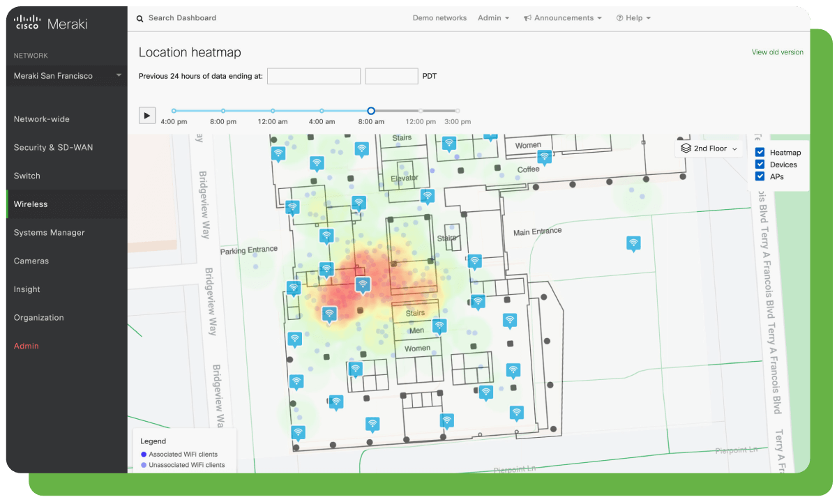
Task: Jump the timeline to the 12:00 am marker
Action: click(273, 110)
